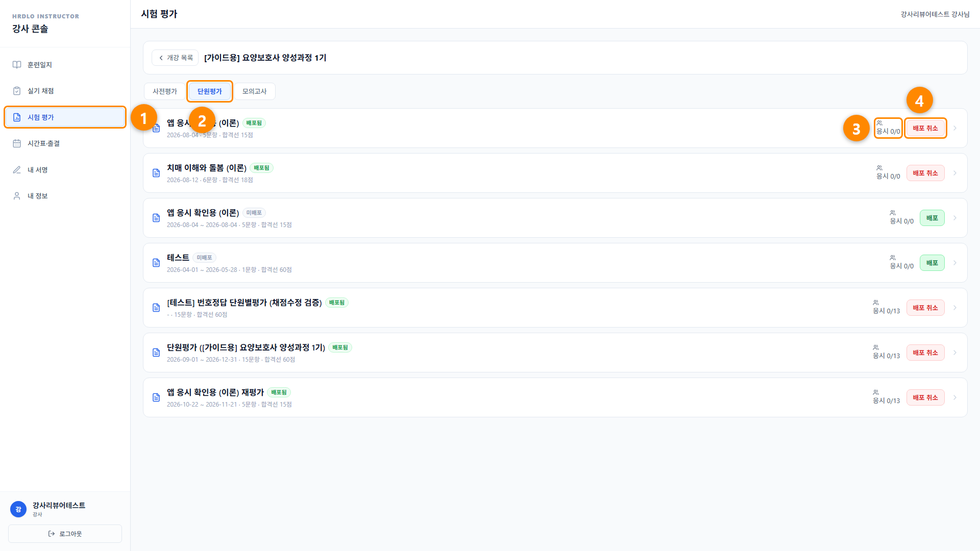Click the 강 user avatar circle

tap(18, 509)
